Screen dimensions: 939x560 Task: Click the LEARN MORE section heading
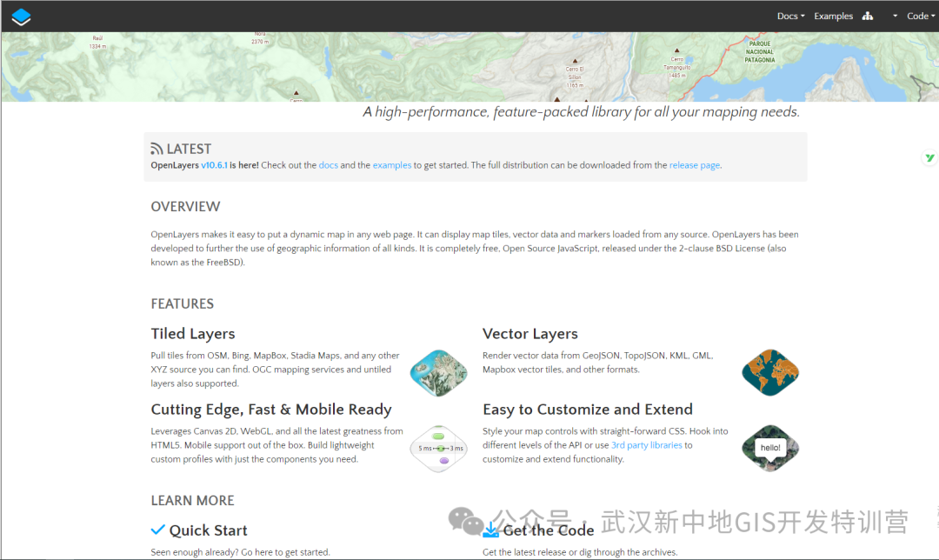pyautogui.click(x=192, y=501)
